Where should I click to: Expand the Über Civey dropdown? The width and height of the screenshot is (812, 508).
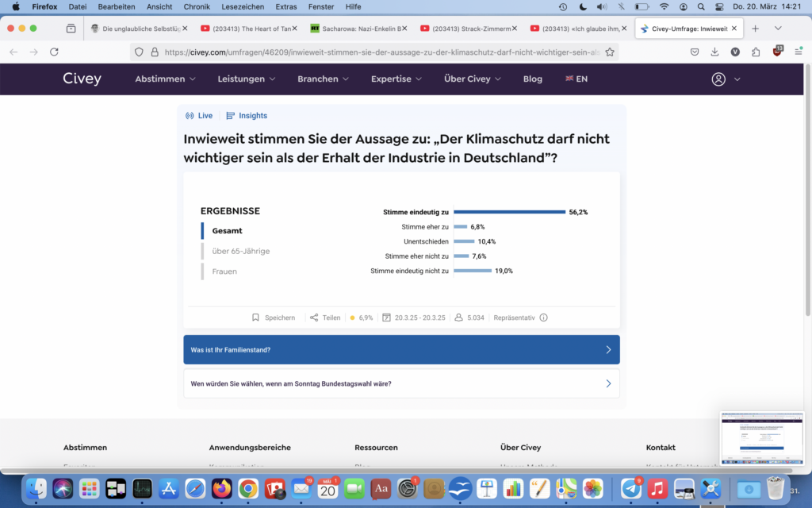(x=473, y=79)
